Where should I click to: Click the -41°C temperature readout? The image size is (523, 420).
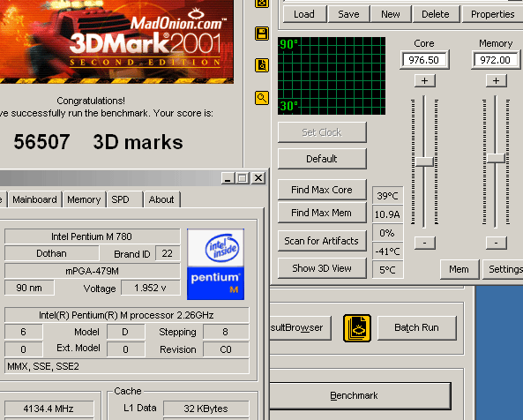point(387,251)
